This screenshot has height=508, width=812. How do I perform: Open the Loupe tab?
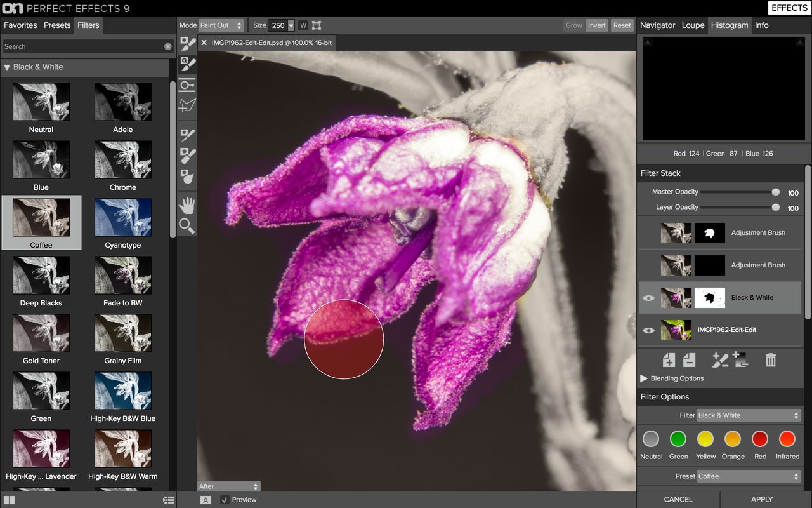point(693,25)
